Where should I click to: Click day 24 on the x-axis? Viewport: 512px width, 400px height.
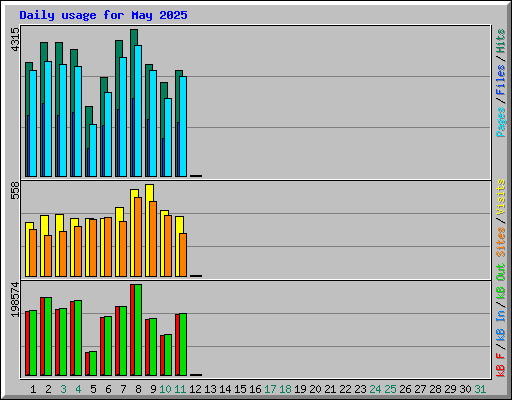(x=375, y=389)
